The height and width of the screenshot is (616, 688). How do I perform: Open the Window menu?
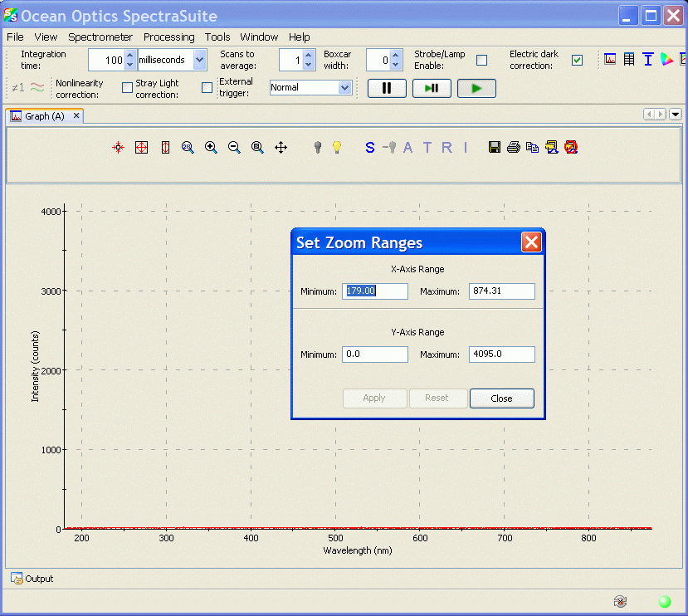click(x=259, y=37)
